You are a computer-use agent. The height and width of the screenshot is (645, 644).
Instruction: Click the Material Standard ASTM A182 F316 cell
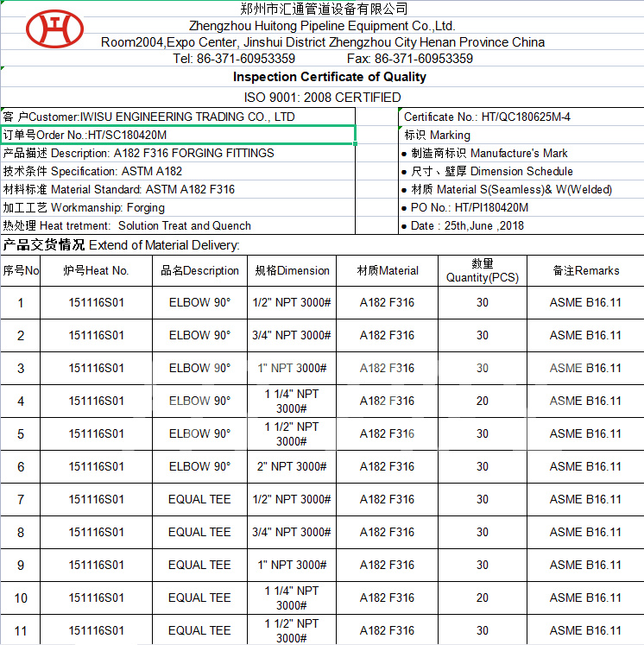[178, 189]
